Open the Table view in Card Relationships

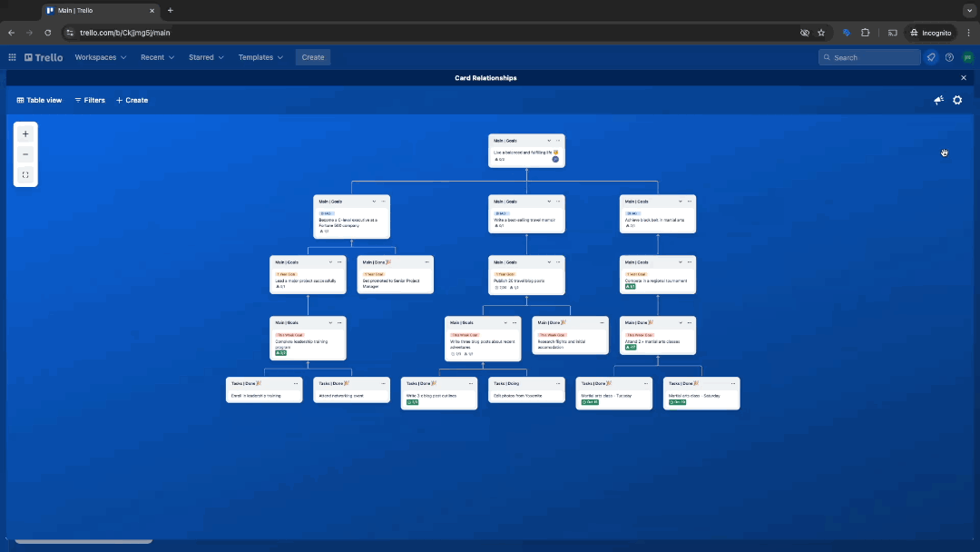[38, 100]
